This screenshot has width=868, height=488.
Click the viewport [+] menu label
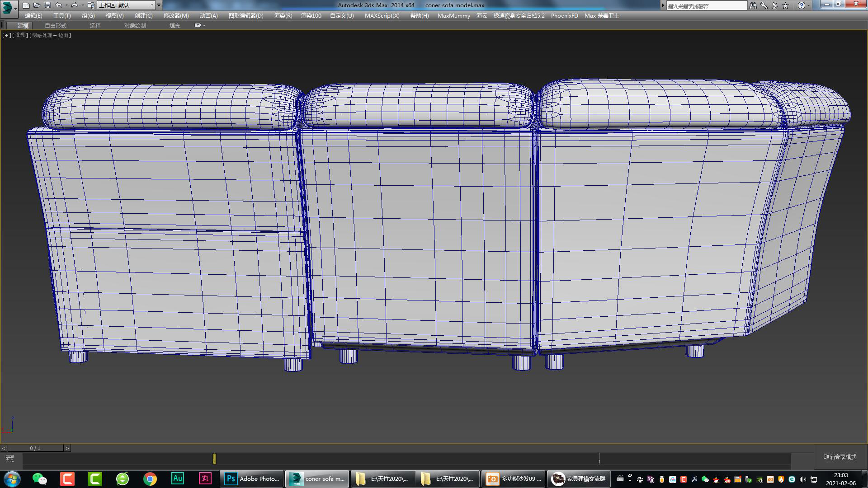pyautogui.click(x=6, y=35)
